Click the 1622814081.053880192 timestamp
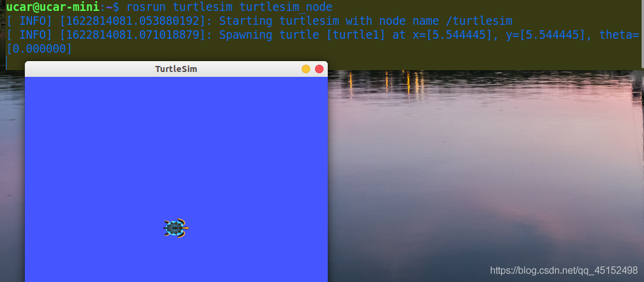The width and height of the screenshot is (644, 282). click(x=133, y=21)
